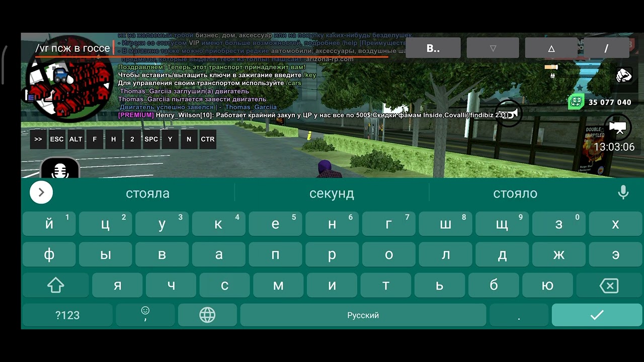Tap the ы key
Image resolution: width=644 pixels, height=362 pixels.
105,255
